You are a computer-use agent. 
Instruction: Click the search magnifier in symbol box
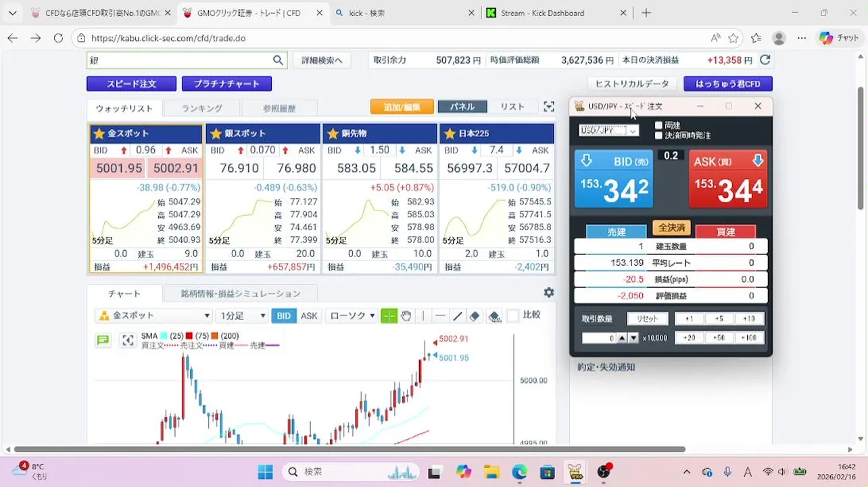278,60
